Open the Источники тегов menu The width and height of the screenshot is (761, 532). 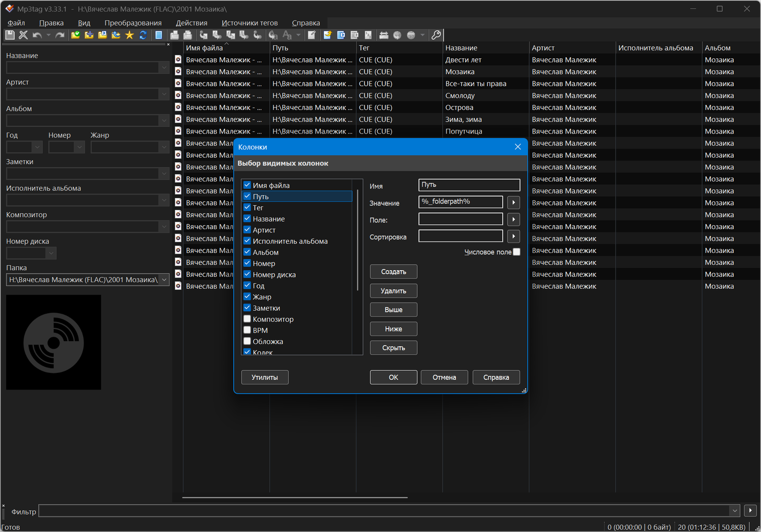pyautogui.click(x=249, y=23)
